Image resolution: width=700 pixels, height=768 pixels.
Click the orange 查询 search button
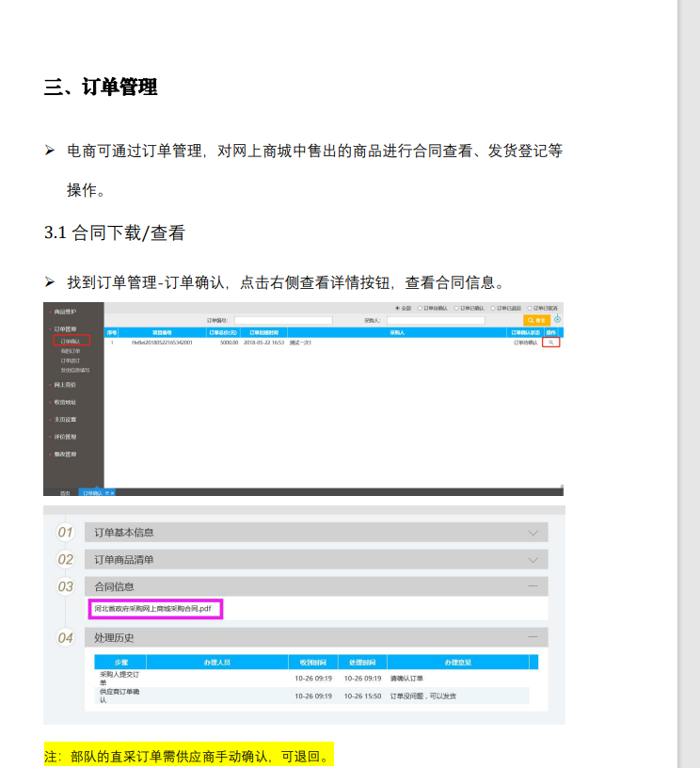(537, 320)
